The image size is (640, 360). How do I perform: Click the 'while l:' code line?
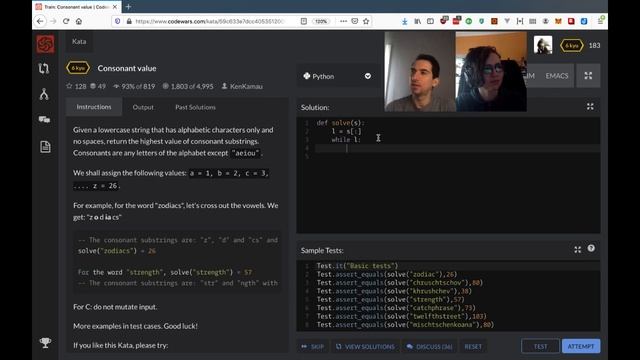pos(346,140)
